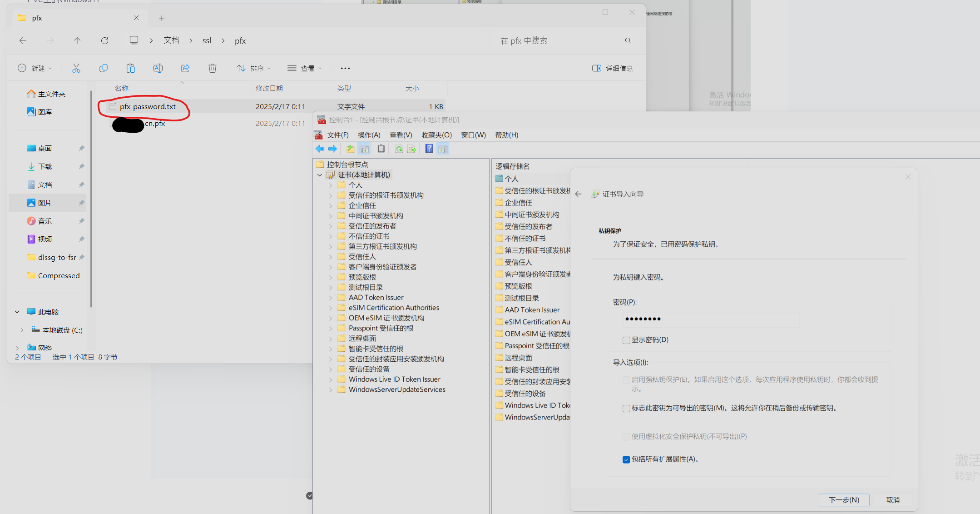Expand the 个人 certificate tree node
The image size is (980, 514).
click(x=330, y=185)
